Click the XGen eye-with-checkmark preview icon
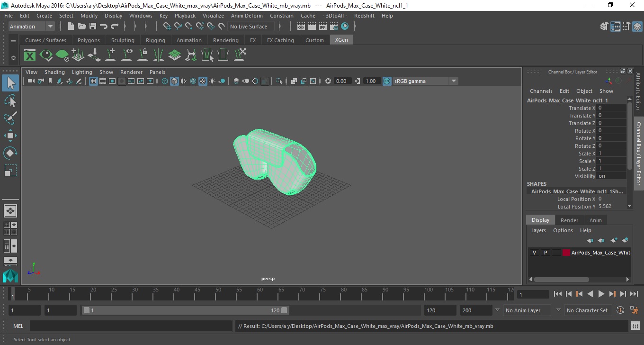The image size is (644, 345). pyautogui.click(x=46, y=55)
